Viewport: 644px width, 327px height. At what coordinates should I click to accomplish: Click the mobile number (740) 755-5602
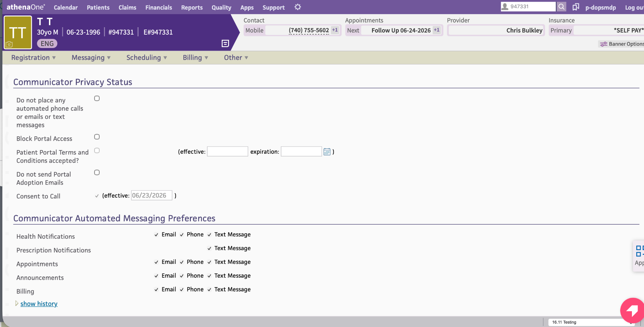point(309,30)
